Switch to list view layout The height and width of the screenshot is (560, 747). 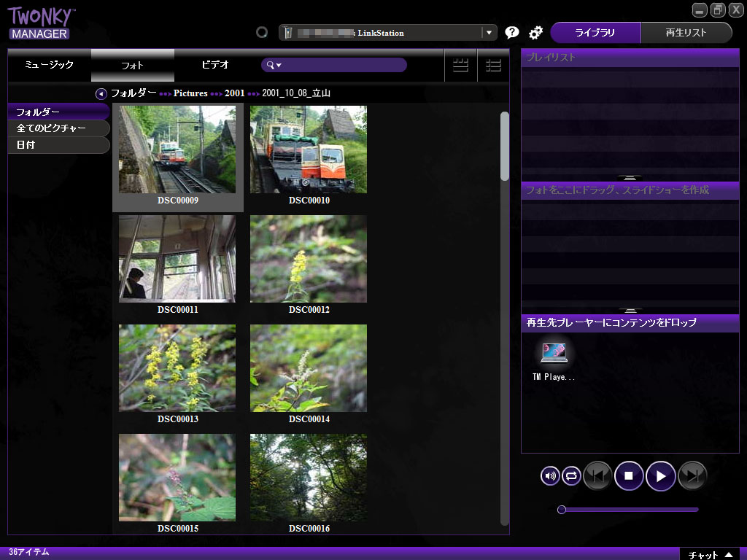494,66
